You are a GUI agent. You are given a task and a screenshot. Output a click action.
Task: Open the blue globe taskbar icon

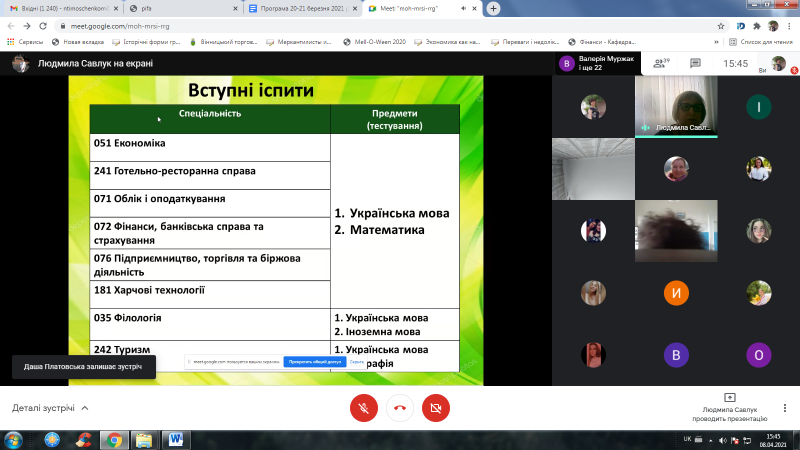pyautogui.click(x=52, y=440)
